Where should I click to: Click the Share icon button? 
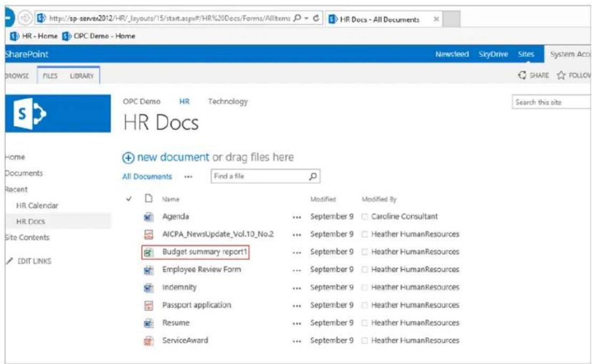[522, 75]
